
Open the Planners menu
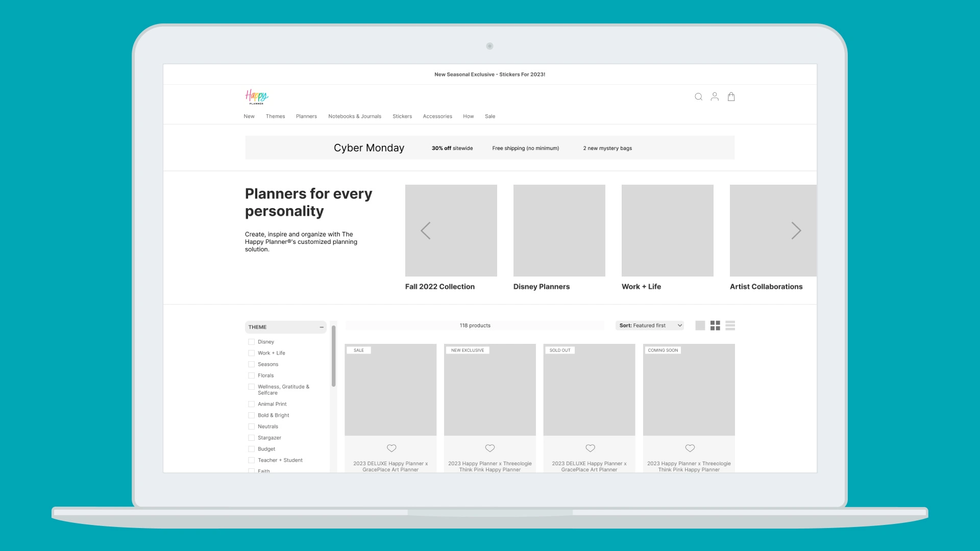click(306, 116)
